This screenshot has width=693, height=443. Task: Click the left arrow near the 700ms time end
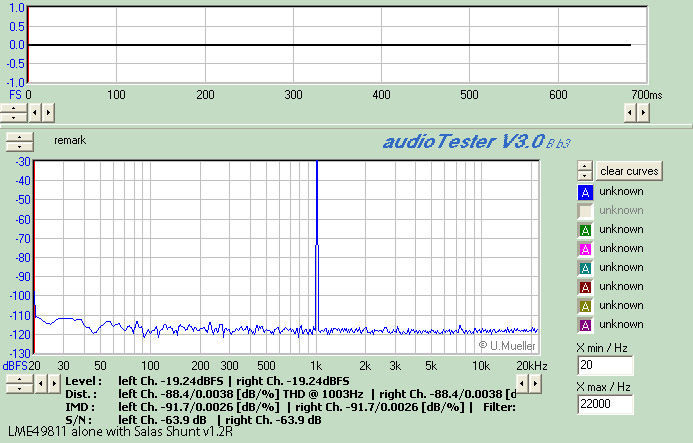click(630, 113)
